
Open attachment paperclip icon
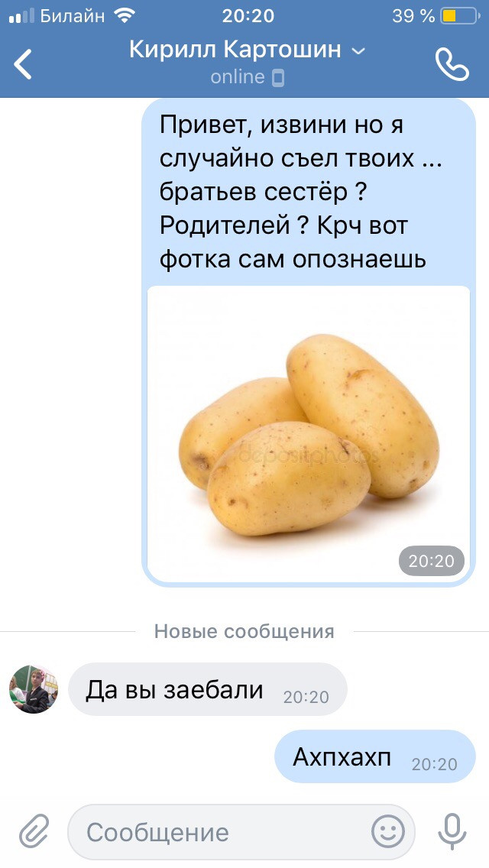[34, 831]
